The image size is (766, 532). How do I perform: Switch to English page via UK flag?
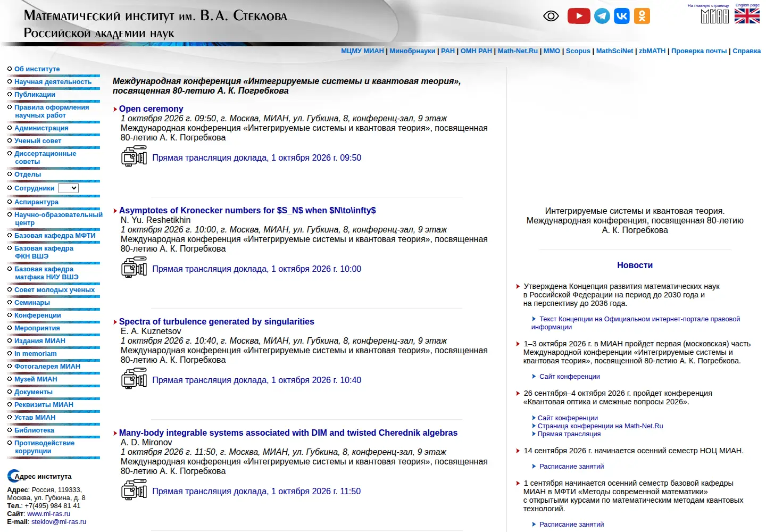click(747, 16)
